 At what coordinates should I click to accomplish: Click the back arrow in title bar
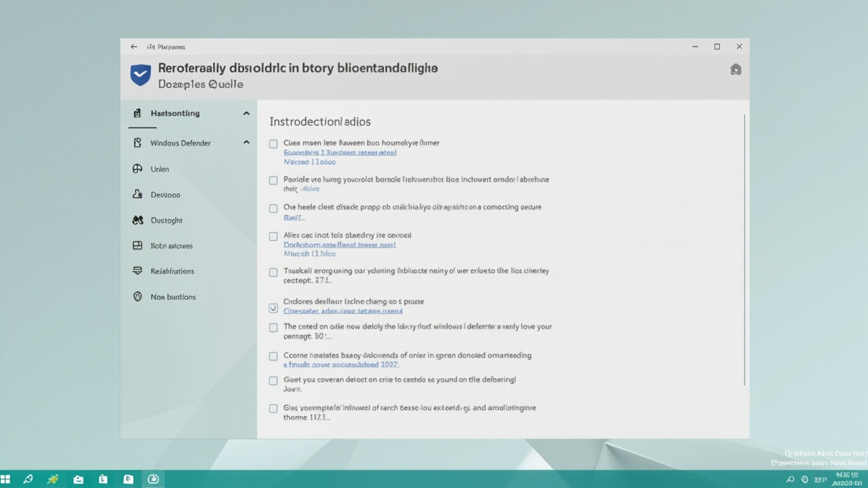(134, 47)
